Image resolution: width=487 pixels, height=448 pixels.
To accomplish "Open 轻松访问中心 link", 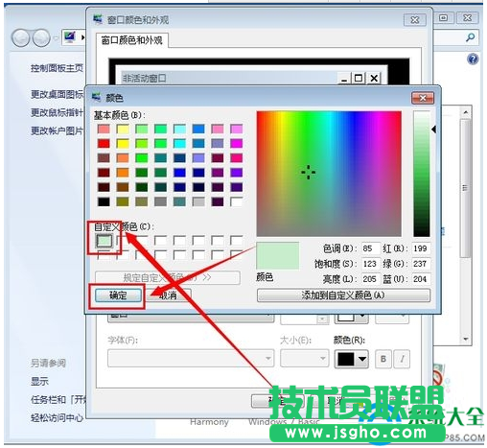I will 57,417.
